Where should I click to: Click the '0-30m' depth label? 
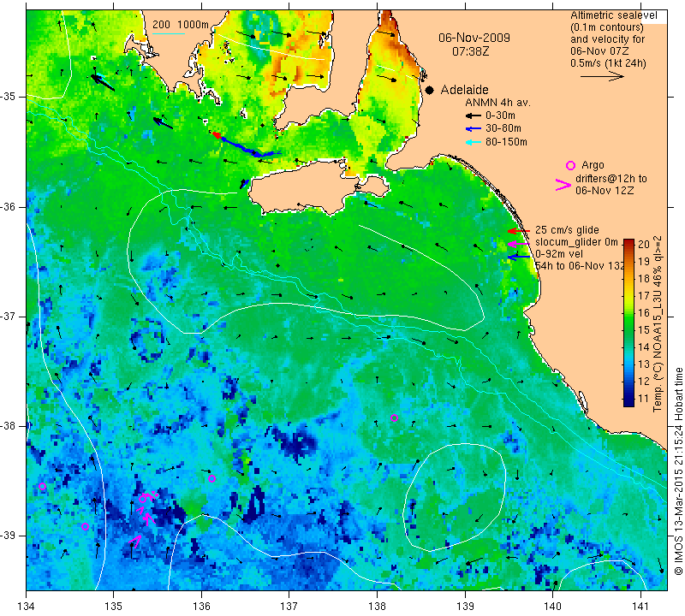point(500,115)
